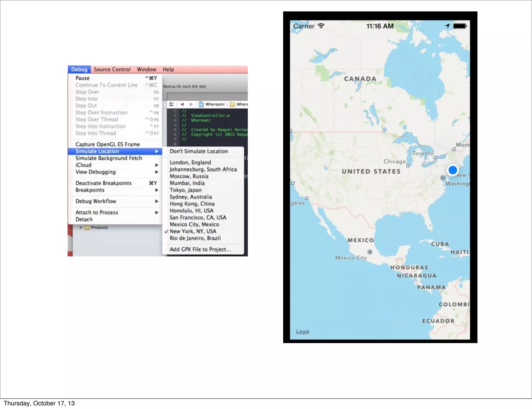Viewport: 532px width, 409px height.
Task: Click the Mexico City marker on map
Action: [370, 252]
